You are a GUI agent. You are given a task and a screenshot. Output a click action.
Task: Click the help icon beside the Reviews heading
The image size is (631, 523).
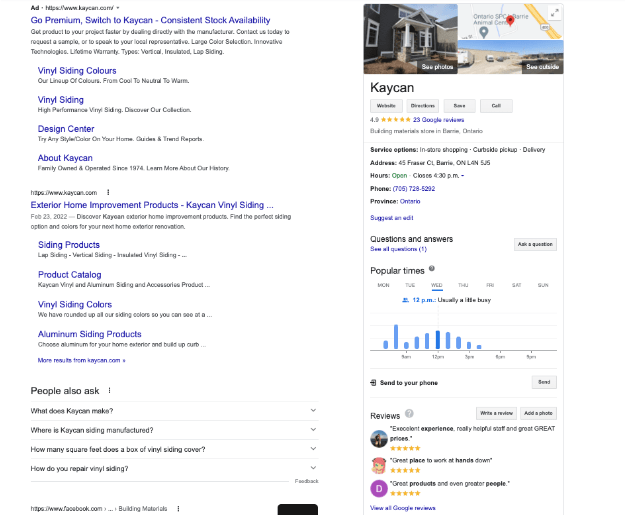coord(409,415)
